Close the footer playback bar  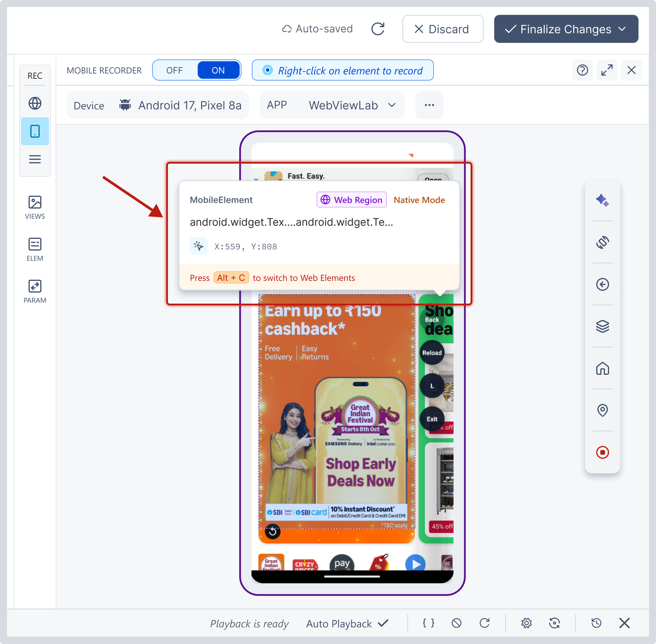tap(624, 623)
